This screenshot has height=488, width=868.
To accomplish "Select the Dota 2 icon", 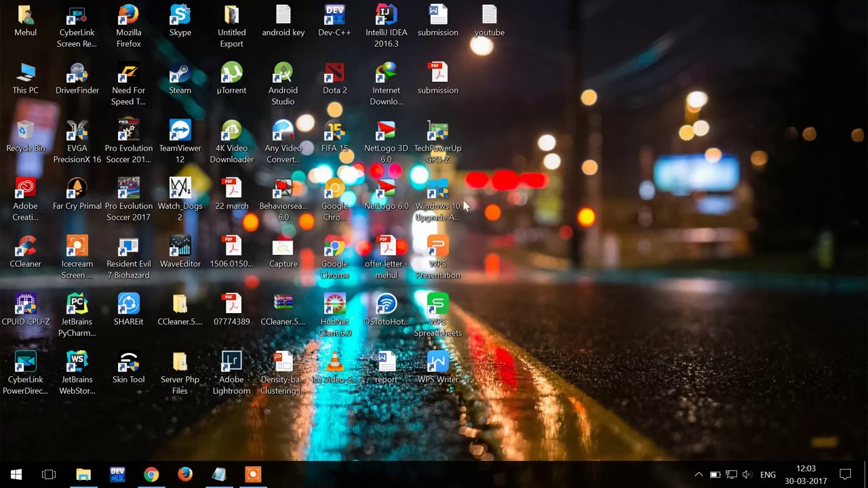I will point(334,79).
